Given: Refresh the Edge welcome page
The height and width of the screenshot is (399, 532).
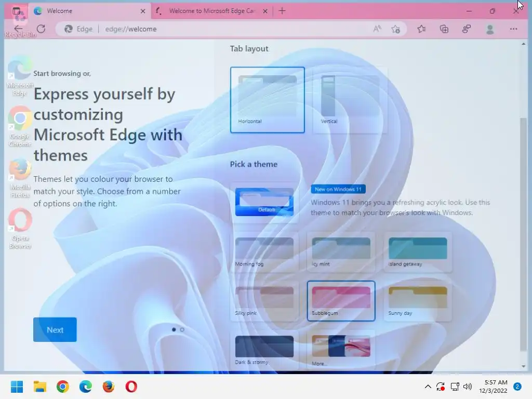Looking at the screenshot, I should 41,29.
